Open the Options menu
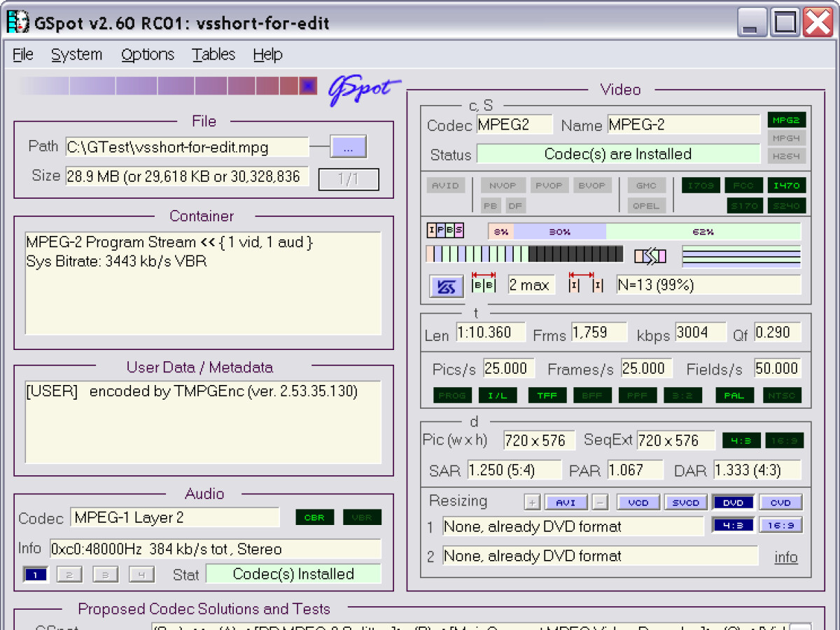 (147, 55)
